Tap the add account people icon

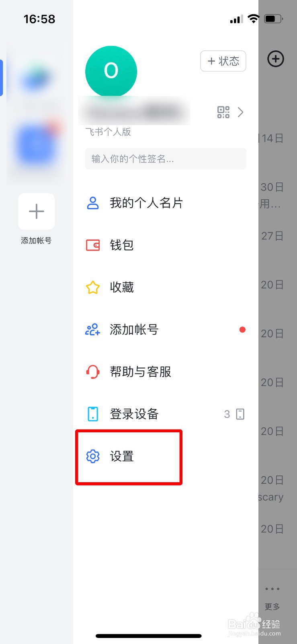(93, 330)
